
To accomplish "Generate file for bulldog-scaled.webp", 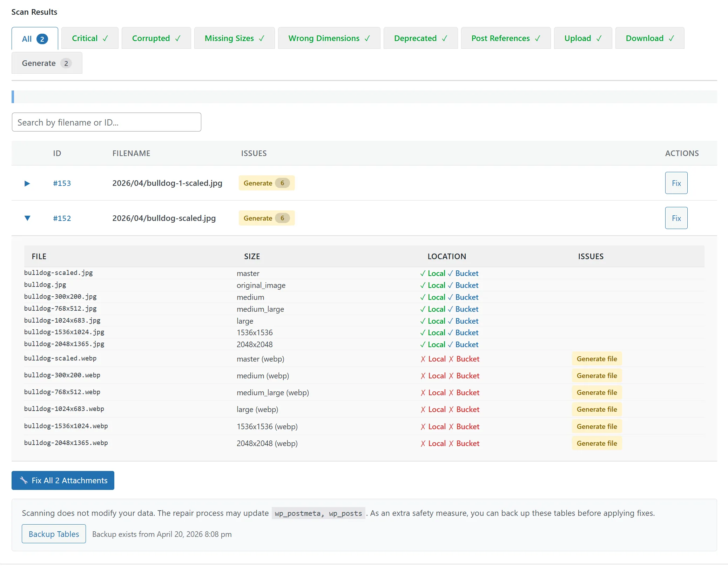I will [x=596, y=359].
